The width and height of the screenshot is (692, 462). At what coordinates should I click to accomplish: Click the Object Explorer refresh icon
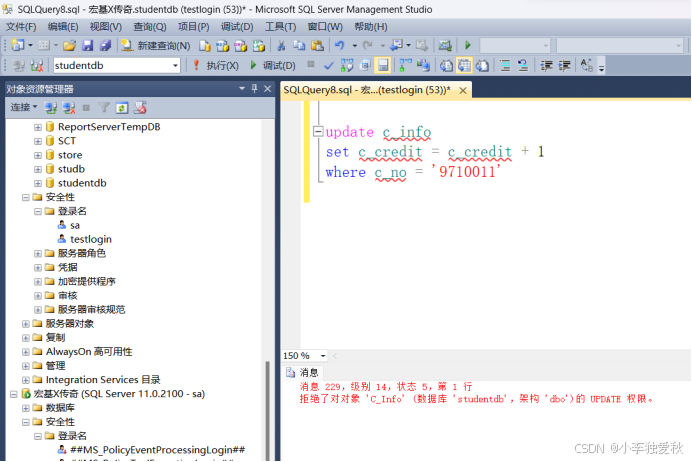coord(122,107)
